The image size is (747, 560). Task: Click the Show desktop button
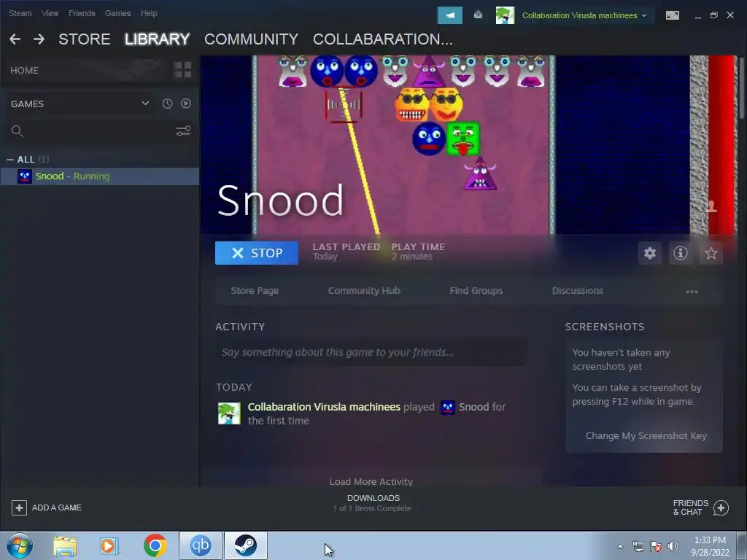point(742,545)
